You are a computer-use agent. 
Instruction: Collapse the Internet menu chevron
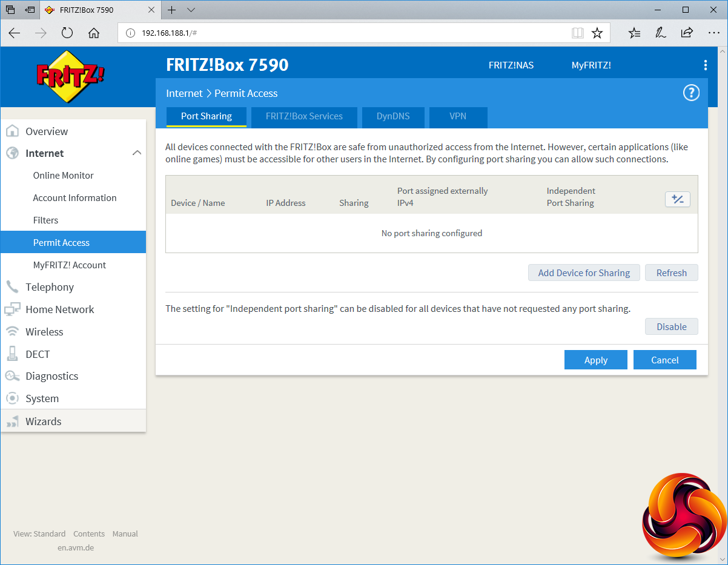[x=137, y=153]
